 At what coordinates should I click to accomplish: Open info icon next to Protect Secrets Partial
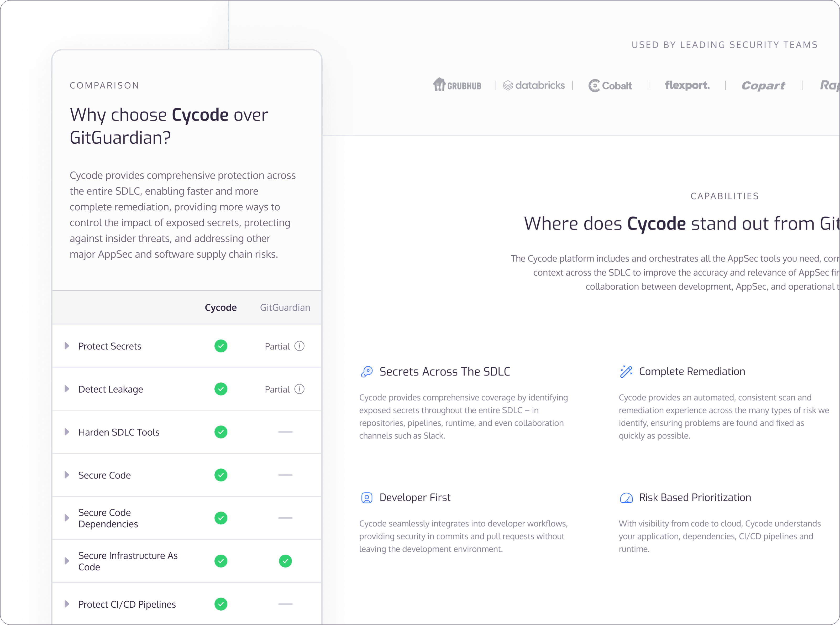tap(300, 346)
